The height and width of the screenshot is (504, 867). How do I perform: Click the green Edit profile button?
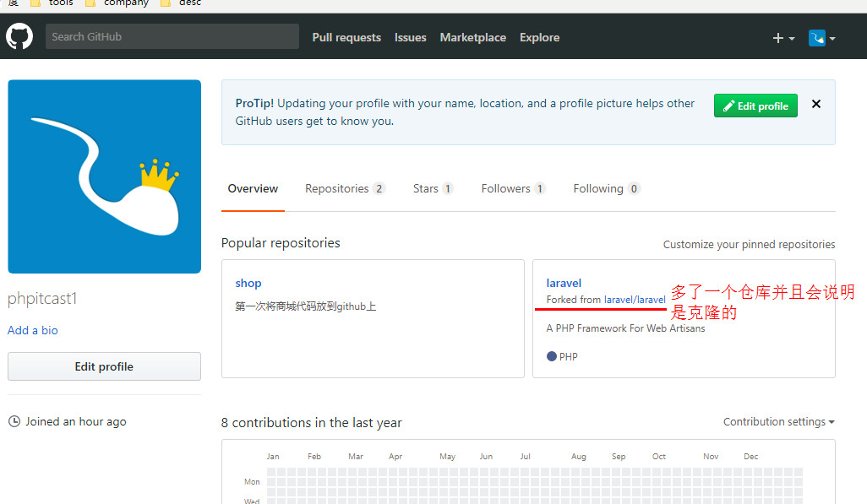[755, 106]
